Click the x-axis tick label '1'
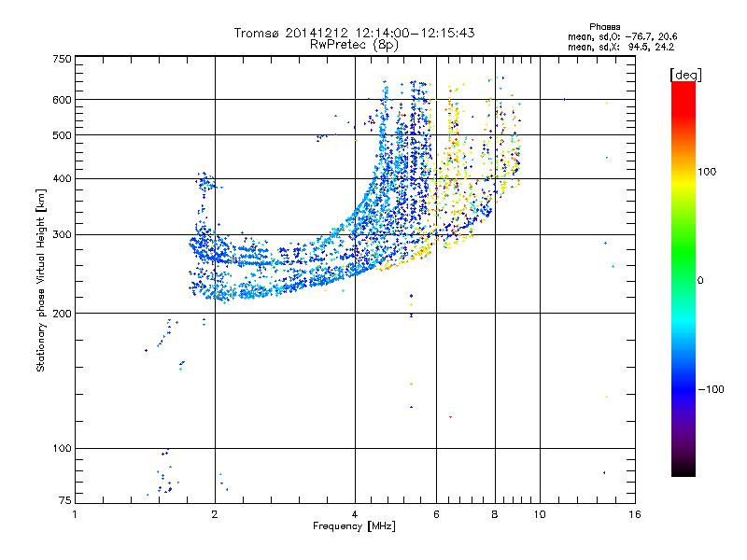Viewport: 747px width, 560px height. tap(75, 514)
